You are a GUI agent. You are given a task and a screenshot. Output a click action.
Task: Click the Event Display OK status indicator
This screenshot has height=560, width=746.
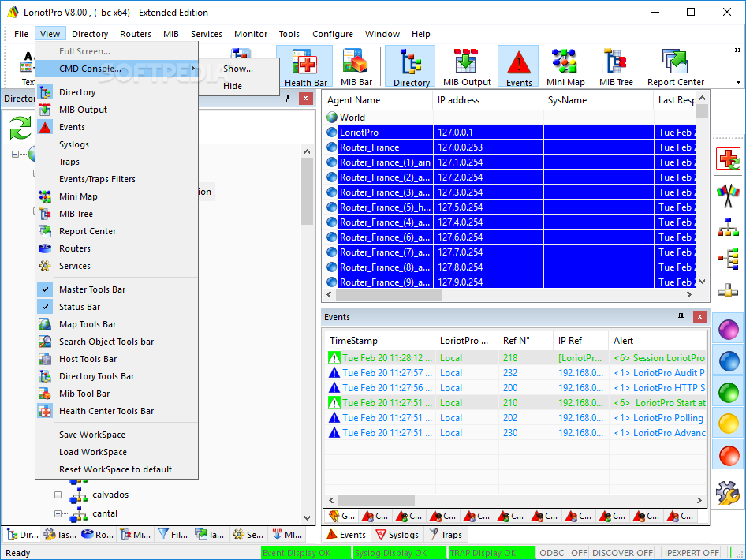[x=305, y=553]
